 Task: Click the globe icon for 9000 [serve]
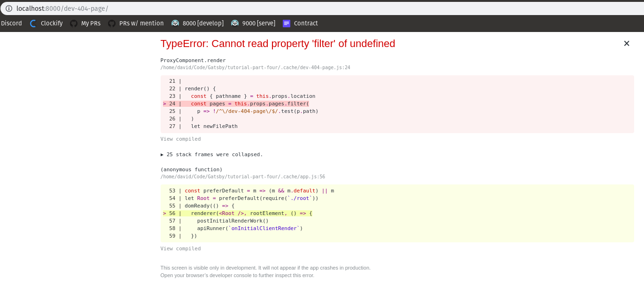click(x=235, y=23)
